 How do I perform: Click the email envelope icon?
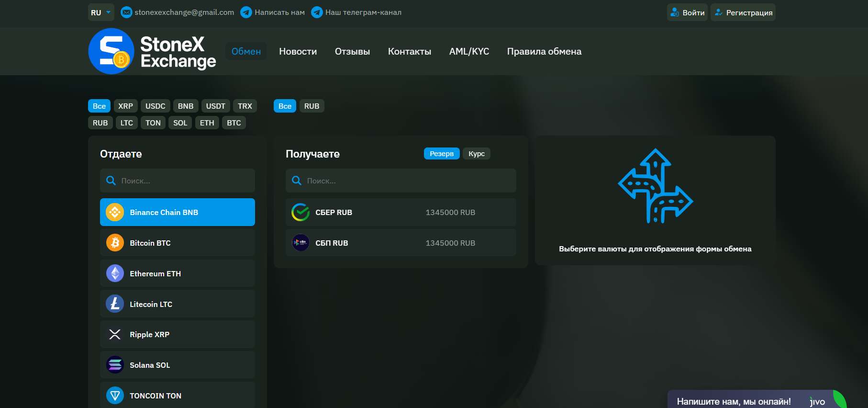tap(126, 12)
